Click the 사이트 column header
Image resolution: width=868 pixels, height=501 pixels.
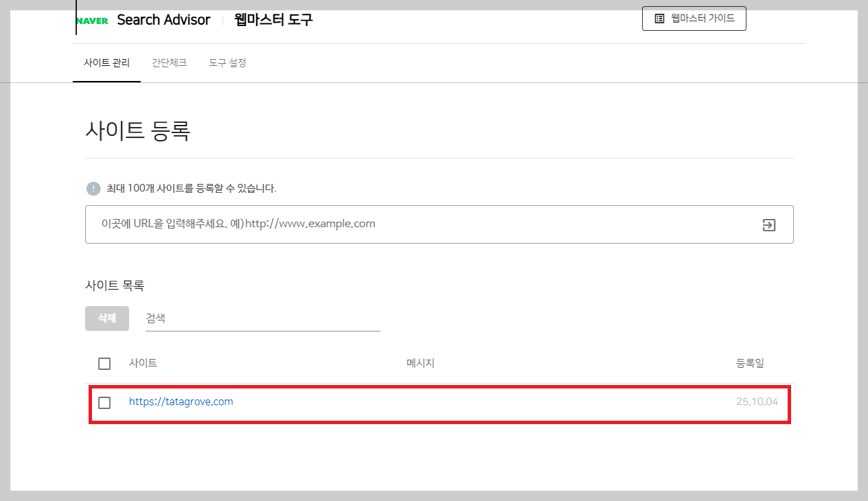coord(143,363)
